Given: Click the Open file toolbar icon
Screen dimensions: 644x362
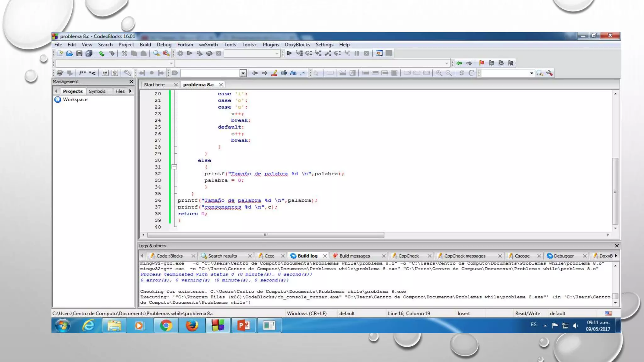Looking at the screenshot, I should click(69, 53).
